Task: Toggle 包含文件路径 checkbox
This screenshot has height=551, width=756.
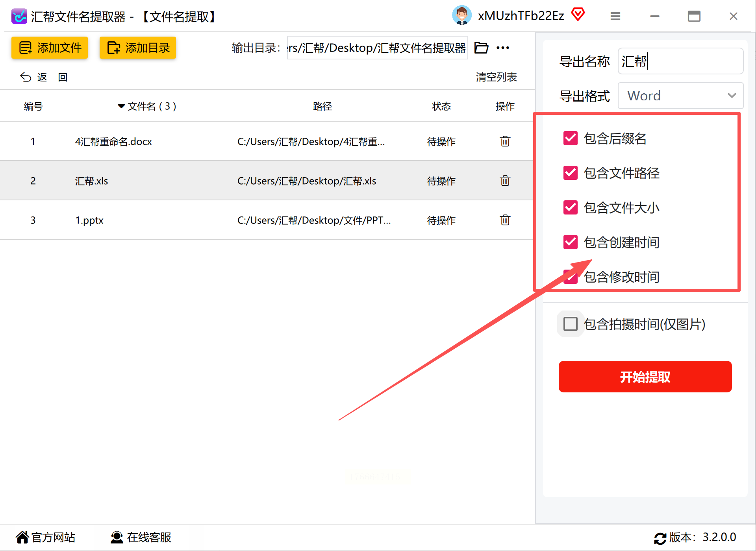Action: point(570,173)
